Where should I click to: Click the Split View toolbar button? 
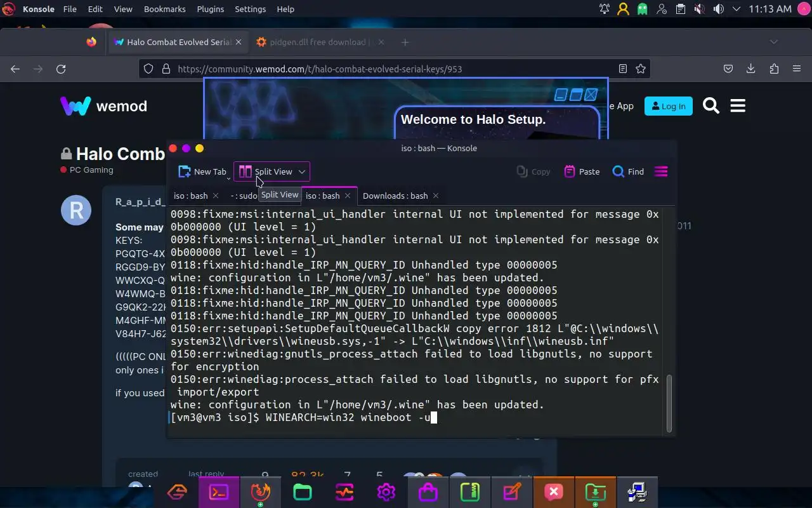(266, 171)
